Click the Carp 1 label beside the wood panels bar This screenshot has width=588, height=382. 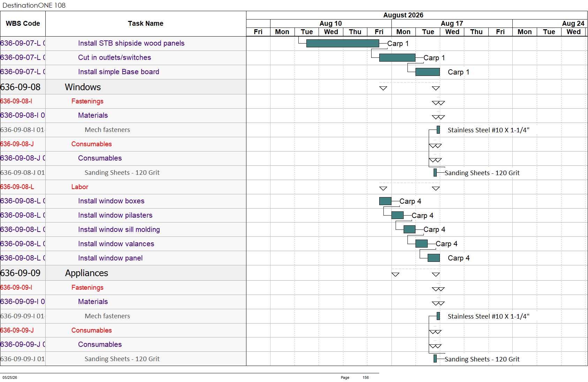coord(398,44)
